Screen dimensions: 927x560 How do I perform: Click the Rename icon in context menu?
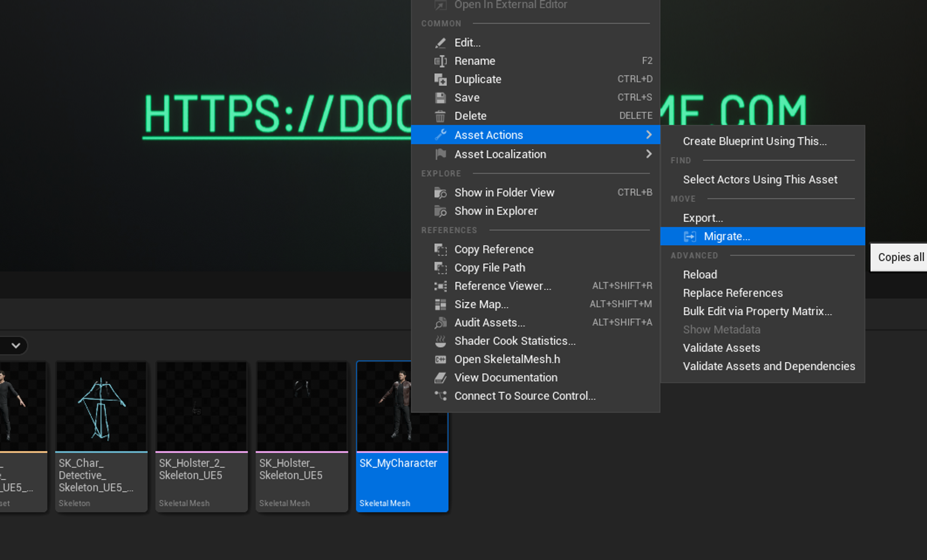click(440, 61)
